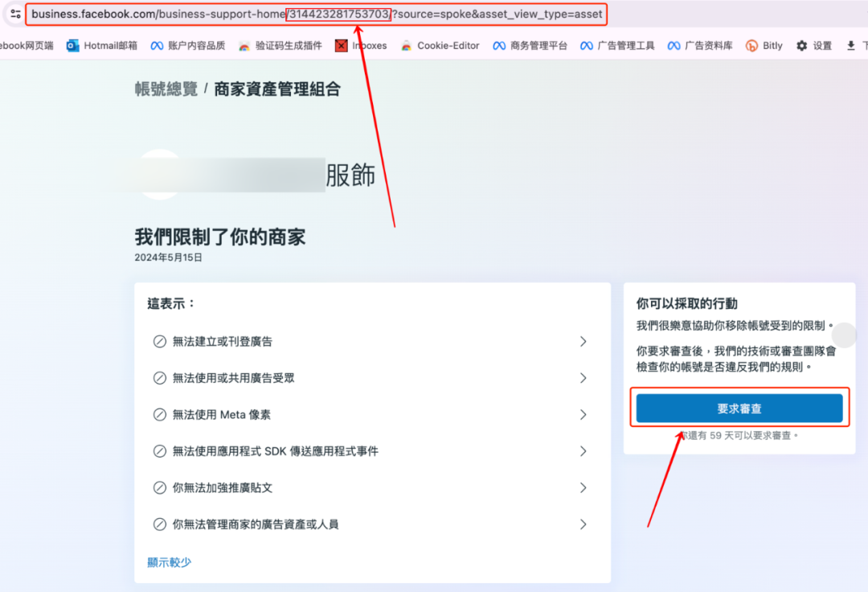This screenshot has height=592, width=868.
Task: Click the 设置 gear in the bookmarks bar
Action: pyautogui.click(x=814, y=46)
